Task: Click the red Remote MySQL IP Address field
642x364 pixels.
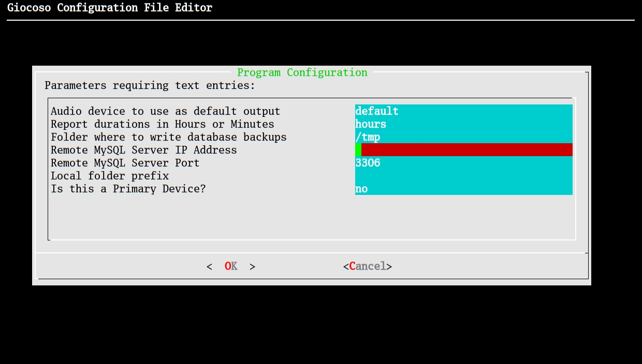Action: (466, 150)
